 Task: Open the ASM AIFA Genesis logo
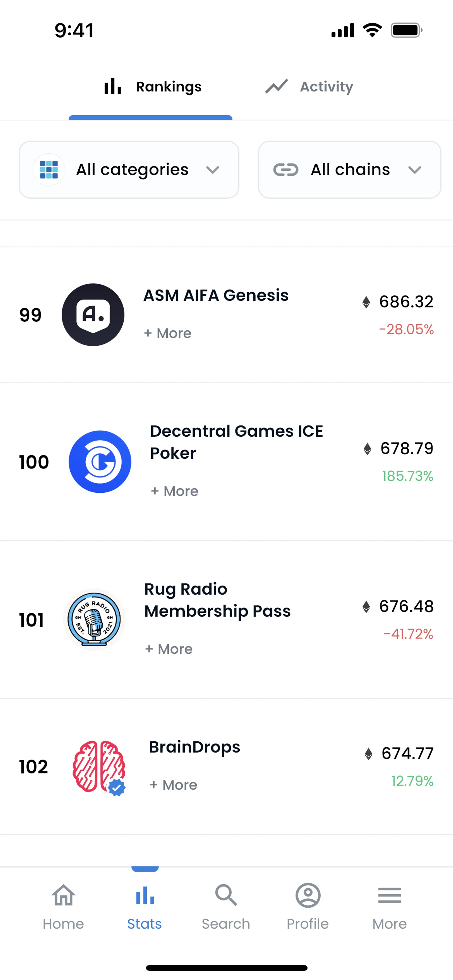coord(93,315)
